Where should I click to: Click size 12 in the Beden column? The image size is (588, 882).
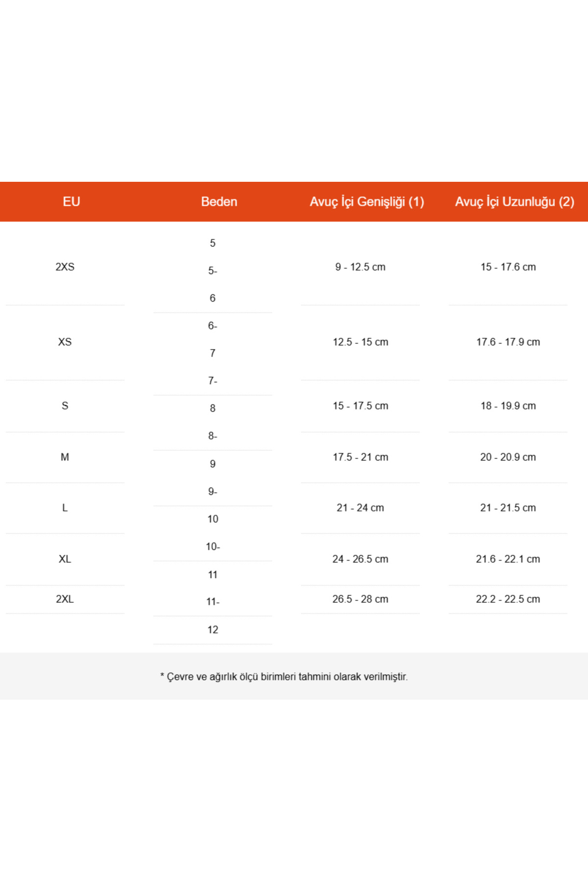coord(213,630)
